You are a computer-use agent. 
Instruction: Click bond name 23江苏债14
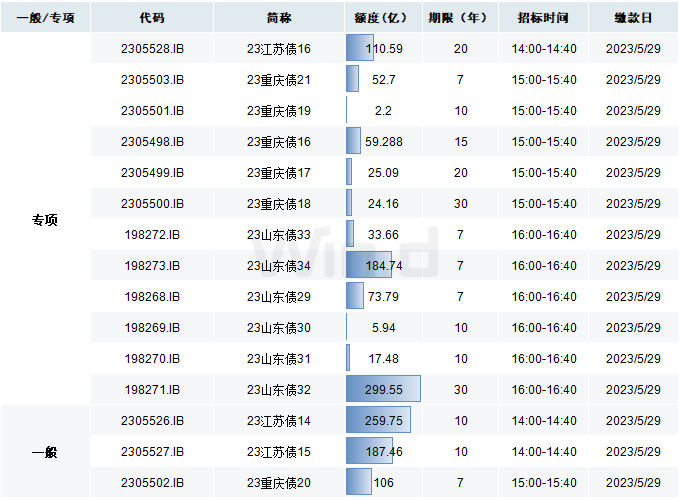279,421
